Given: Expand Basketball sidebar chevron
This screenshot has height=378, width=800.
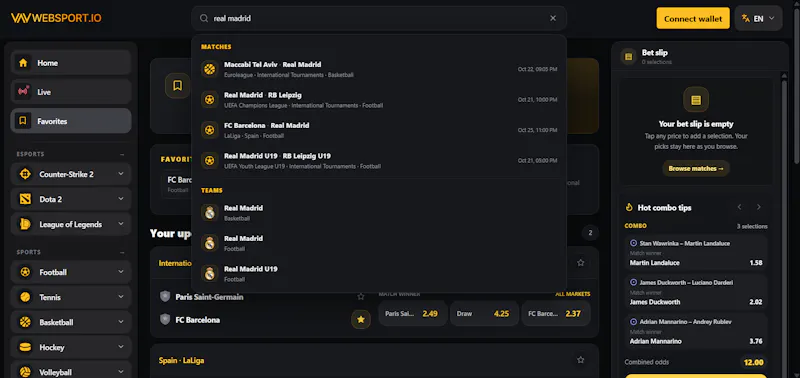Looking at the screenshot, I should pos(121,322).
